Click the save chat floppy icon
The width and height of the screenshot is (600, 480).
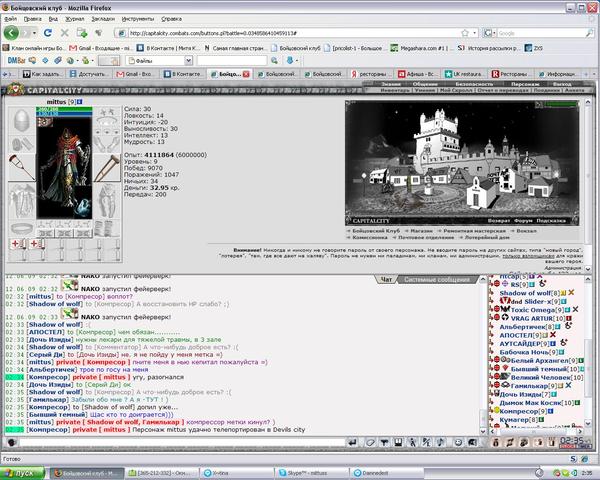tap(398, 442)
